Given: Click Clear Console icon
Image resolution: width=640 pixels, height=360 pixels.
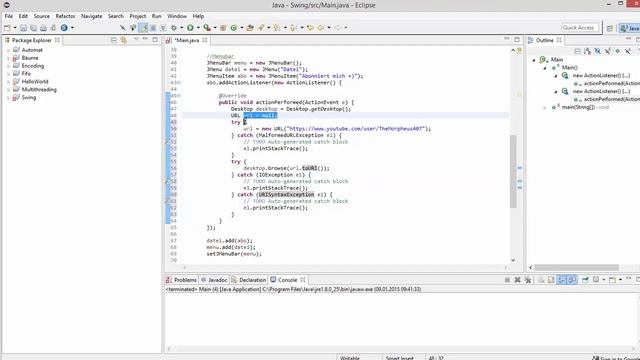Looking at the screenshot, I should [541, 280].
